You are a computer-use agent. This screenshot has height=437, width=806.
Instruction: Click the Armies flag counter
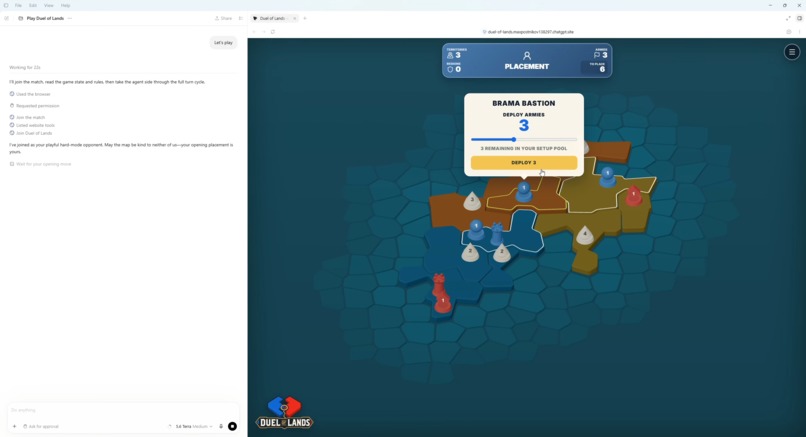click(x=600, y=53)
